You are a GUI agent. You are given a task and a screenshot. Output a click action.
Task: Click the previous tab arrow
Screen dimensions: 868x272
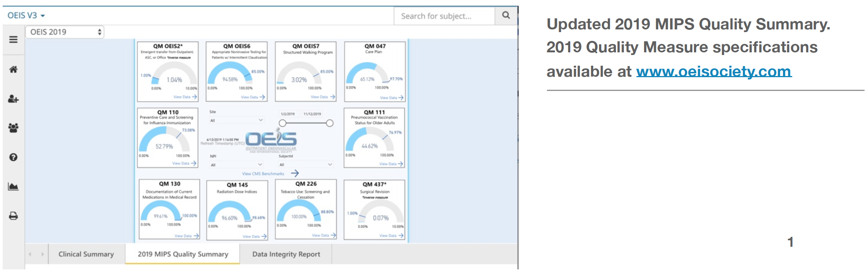point(30,254)
